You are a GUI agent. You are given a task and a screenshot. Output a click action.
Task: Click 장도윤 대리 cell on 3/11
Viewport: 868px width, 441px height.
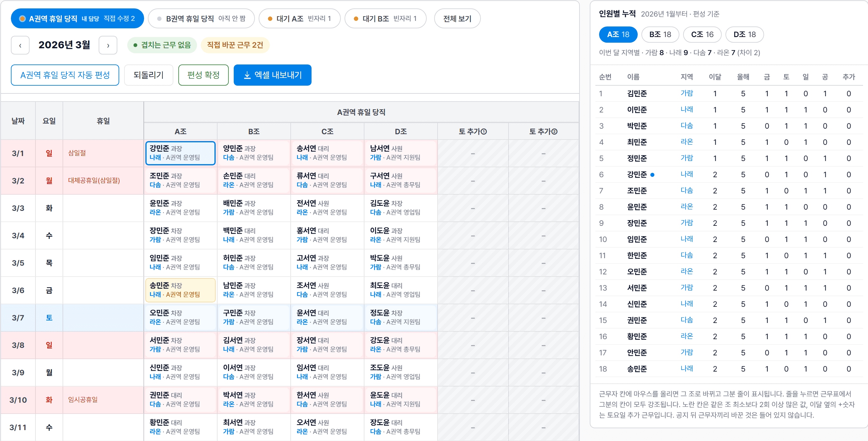tap(401, 427)
